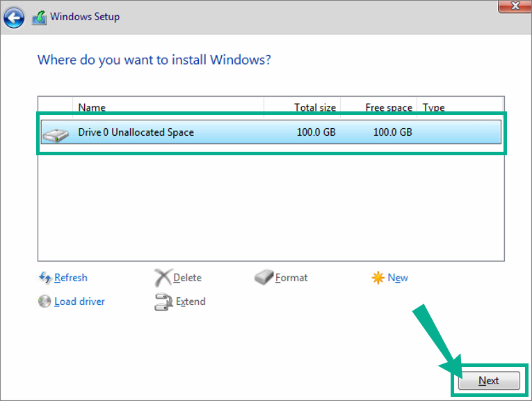The width and height of the screenshot is (532, 401).
Task: Go back using the blue arrow button
Action: pyautogui.click(x=14, y=17)
